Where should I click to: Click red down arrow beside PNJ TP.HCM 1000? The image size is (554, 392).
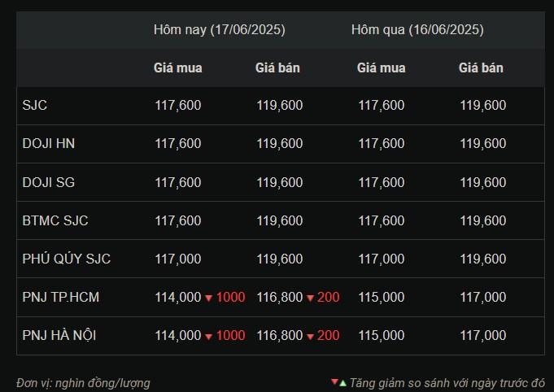tap(208, 298)
